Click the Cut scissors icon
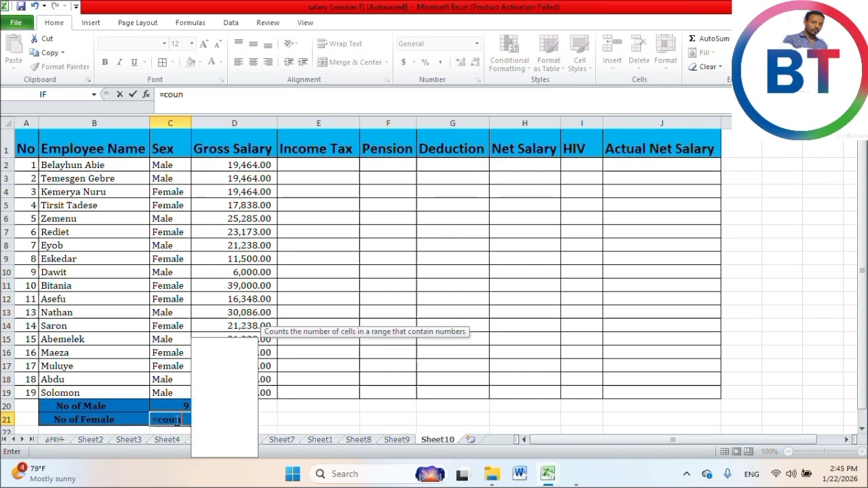The width and height of the screenshot is (868, 488). (x=34, y=39)
